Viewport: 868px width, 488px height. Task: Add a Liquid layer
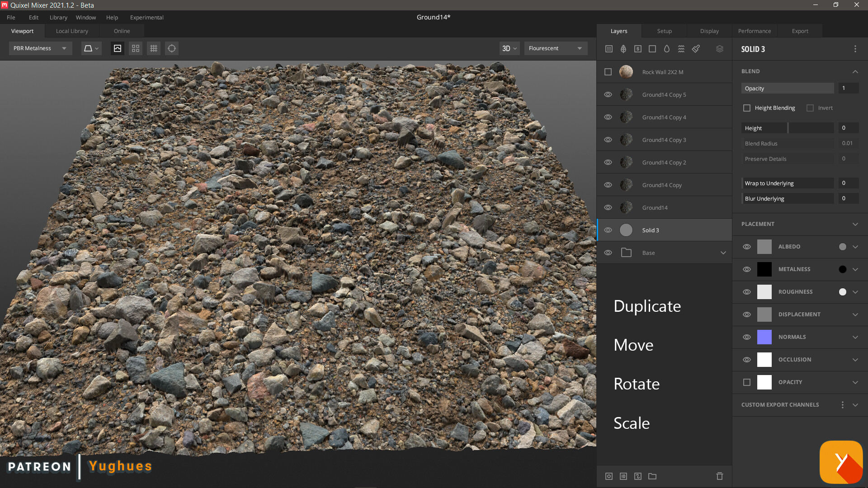point(667,49)
